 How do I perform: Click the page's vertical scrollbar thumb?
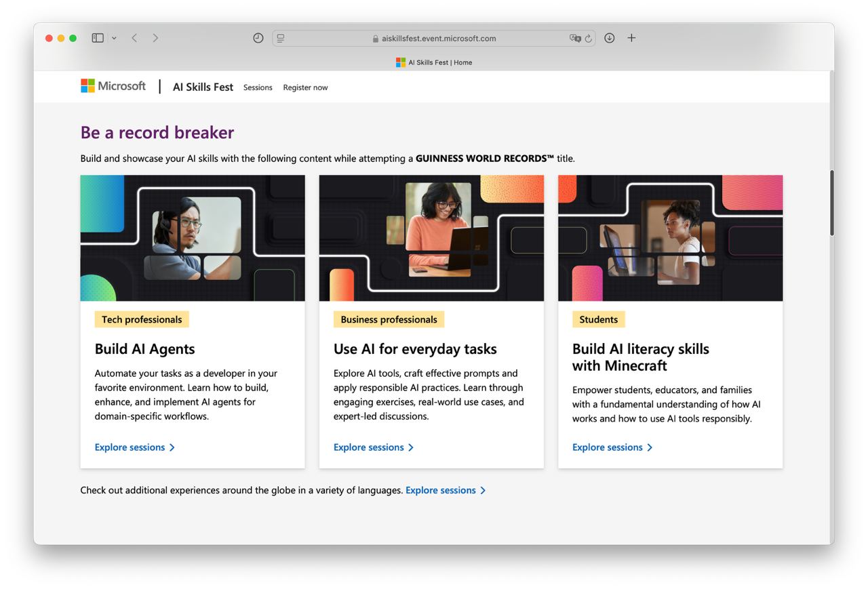click(x=832, y=203)
